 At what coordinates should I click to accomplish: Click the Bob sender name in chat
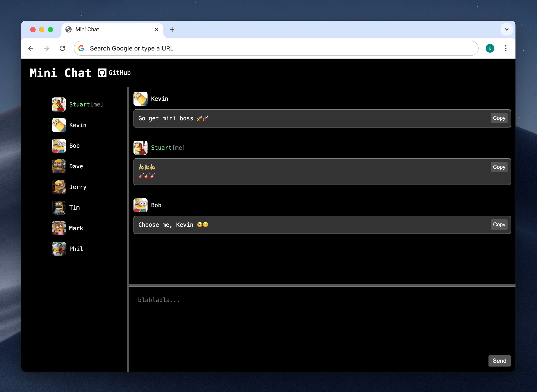click(x=156, y=205)
